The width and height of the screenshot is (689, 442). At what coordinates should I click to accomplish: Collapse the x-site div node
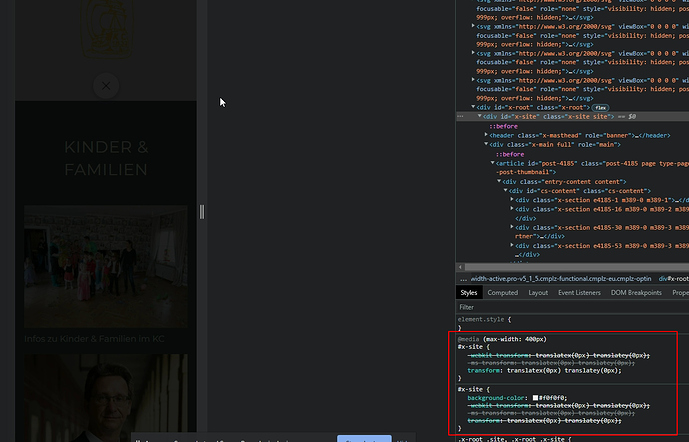tap(480, 117)
